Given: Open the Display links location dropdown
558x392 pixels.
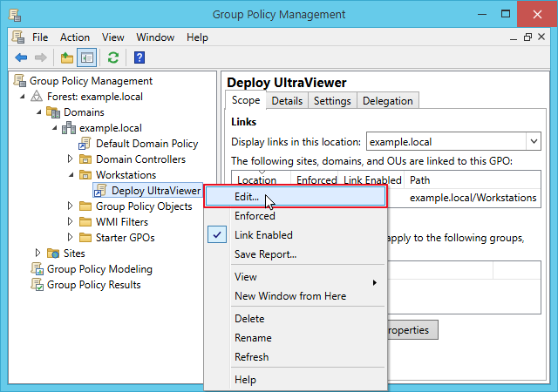Looking at the screenshot, I should point(534,142).
